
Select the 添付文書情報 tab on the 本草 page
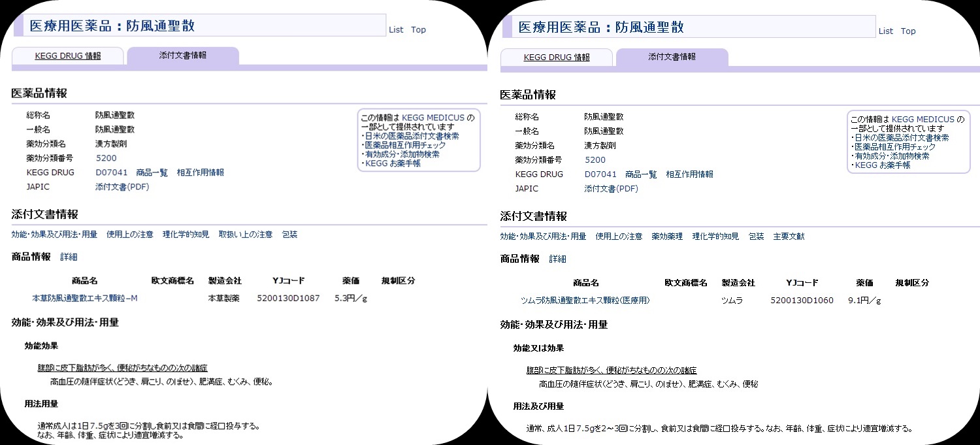[183, 56]
